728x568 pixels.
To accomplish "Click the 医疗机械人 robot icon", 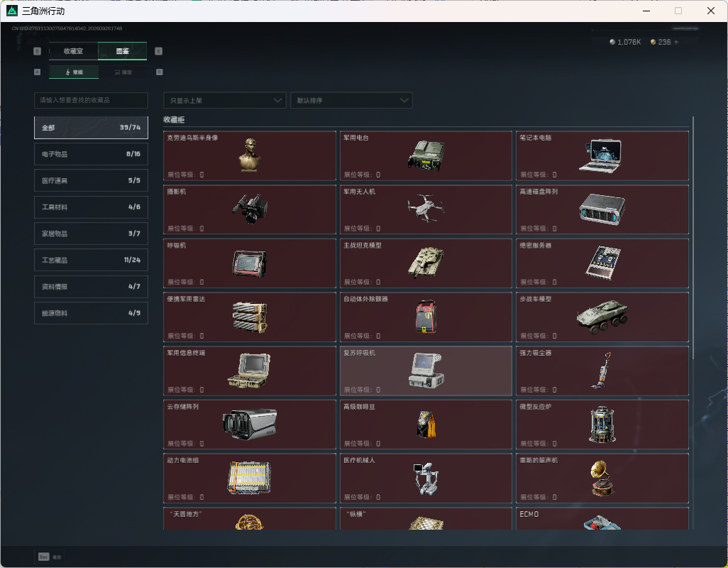I will click(426, 479).
